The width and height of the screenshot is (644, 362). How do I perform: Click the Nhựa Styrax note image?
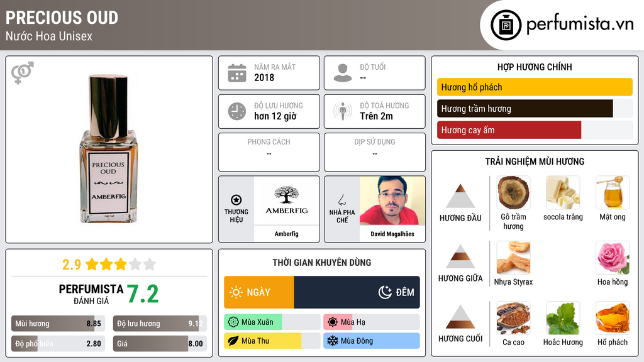point(513,257)
